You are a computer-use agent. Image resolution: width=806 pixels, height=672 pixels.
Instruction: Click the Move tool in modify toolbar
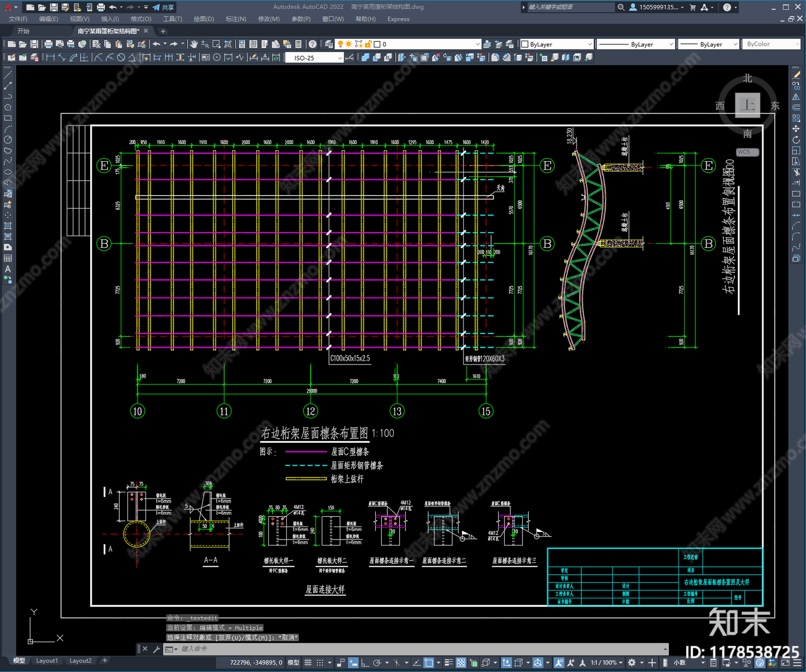click(x=796, y=128)
